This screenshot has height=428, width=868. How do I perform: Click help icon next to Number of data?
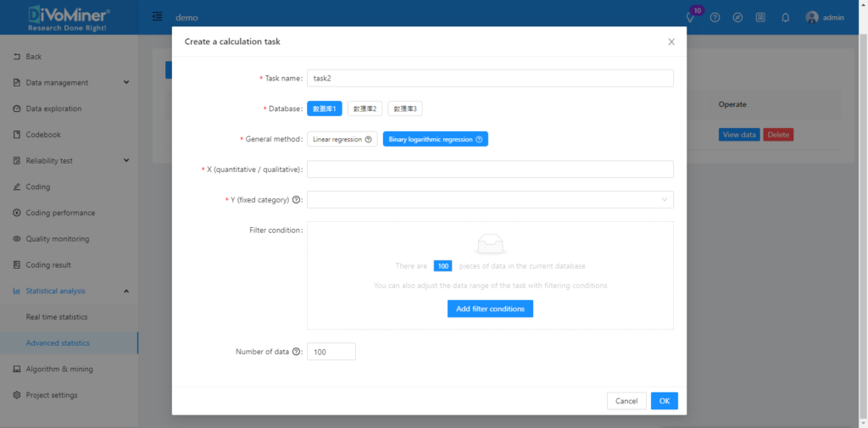coord(297,352)
